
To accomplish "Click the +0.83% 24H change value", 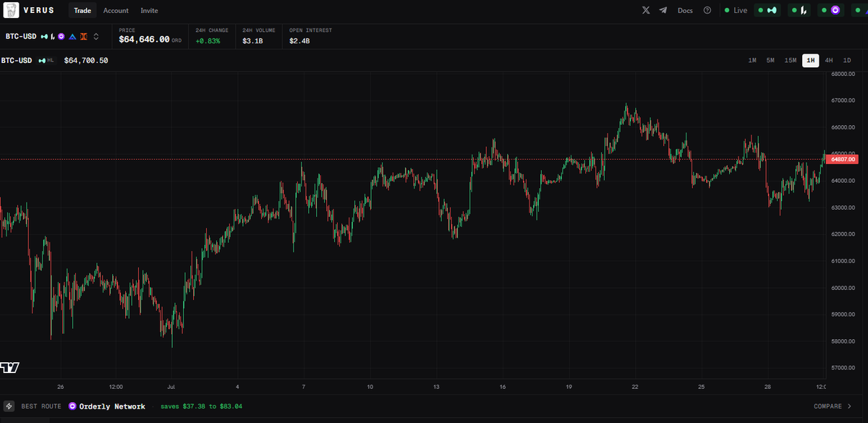I will [207, 40].
